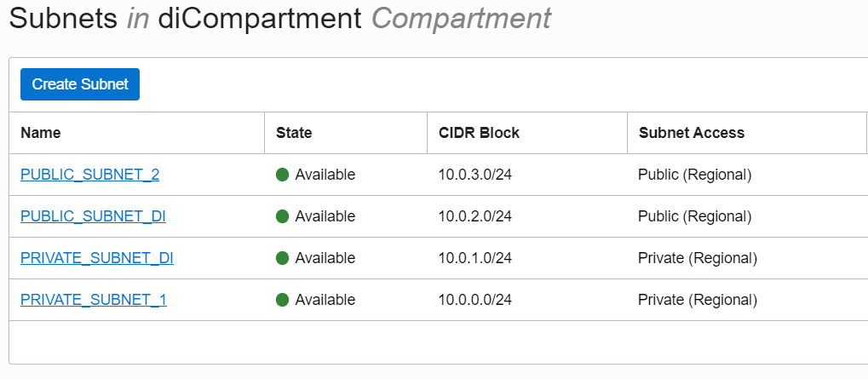Select the 10.0.0.0/24 CIDR cell

pyautogui.click(x=474, y=300)
